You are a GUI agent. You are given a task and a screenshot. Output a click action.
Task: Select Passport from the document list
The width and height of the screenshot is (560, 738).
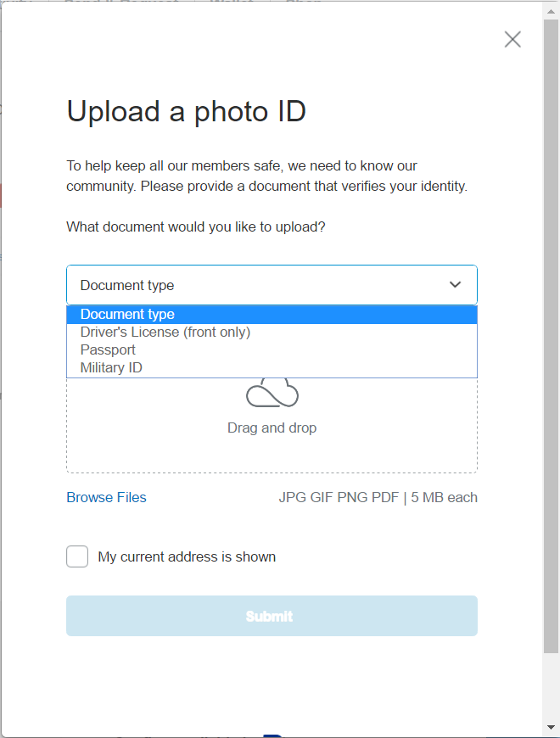108,350
